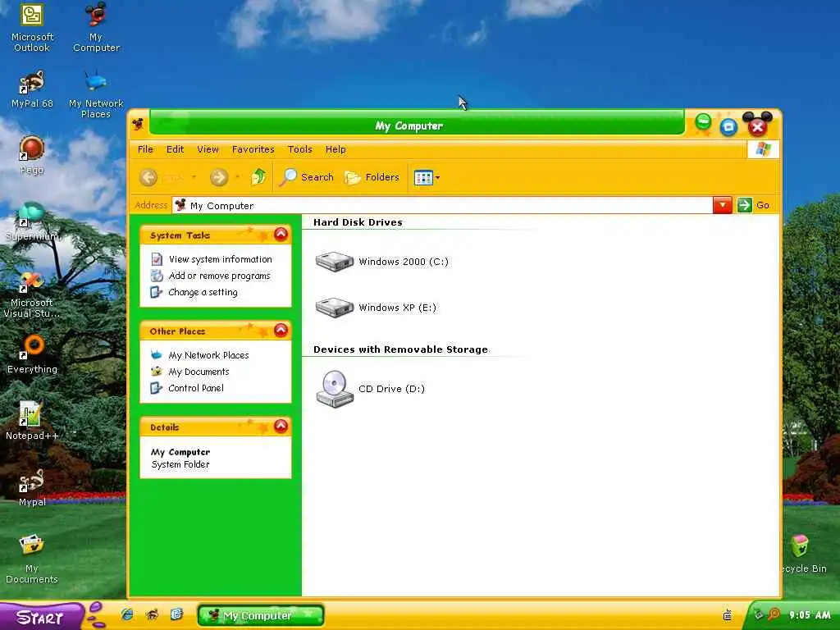840x630 pixels.
Task: Open the View menu
Action: [x=208, y=149]
